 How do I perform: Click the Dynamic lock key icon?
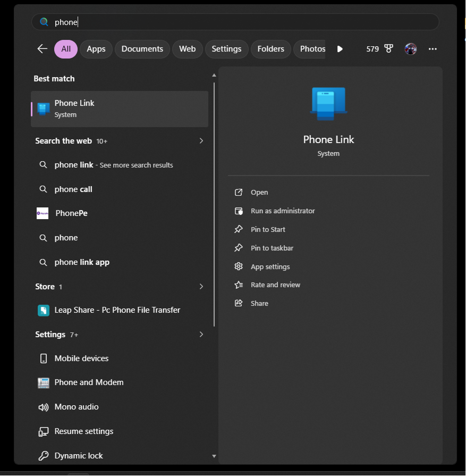44,456
